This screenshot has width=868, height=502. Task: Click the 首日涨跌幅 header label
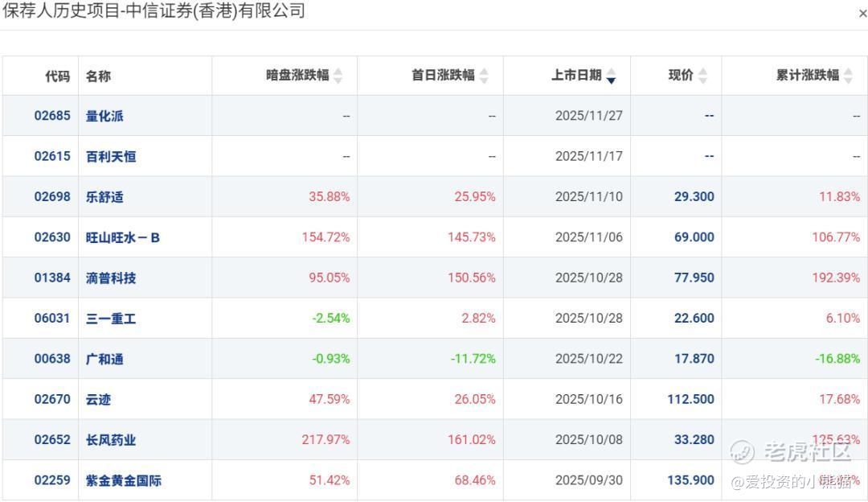[x=443, y=75]
